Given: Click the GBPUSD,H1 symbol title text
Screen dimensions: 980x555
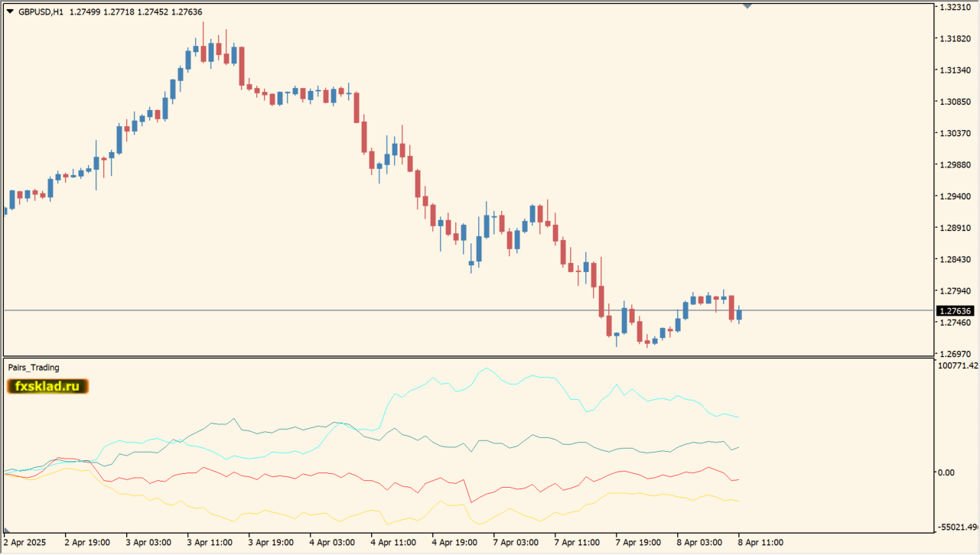Looking at the screenshot, I should (41, 11).
